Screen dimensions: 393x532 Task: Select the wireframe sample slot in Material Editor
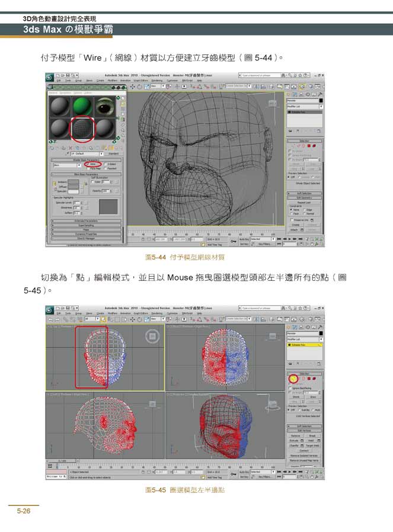pos(82,129)
